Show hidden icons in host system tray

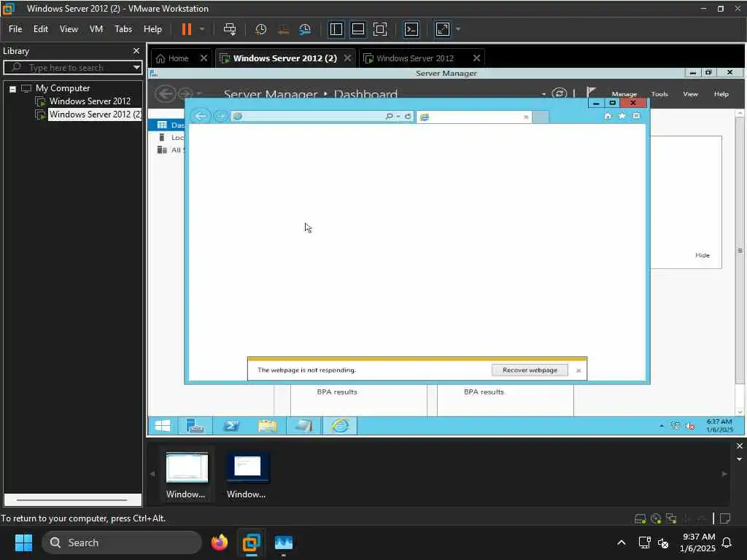(x=622, y=542)
